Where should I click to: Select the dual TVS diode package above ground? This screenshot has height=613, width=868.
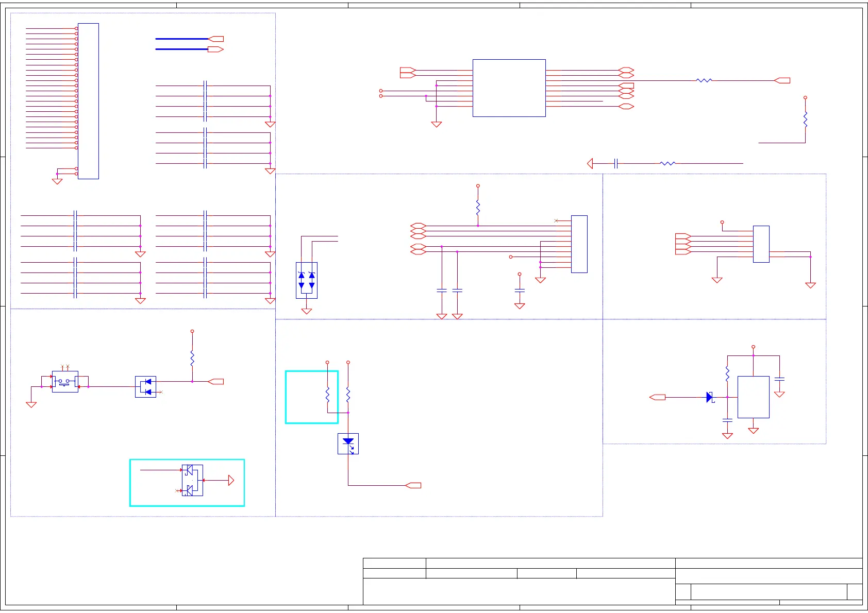point(307,280)
